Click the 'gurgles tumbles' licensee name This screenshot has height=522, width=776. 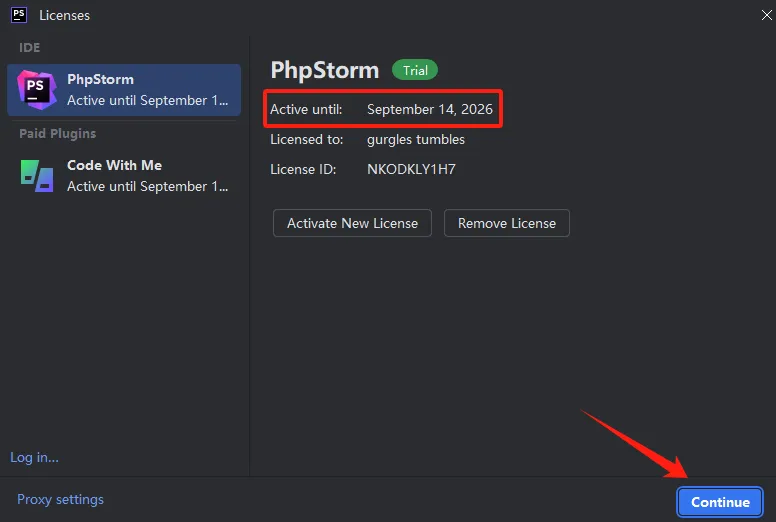[416, 140]
